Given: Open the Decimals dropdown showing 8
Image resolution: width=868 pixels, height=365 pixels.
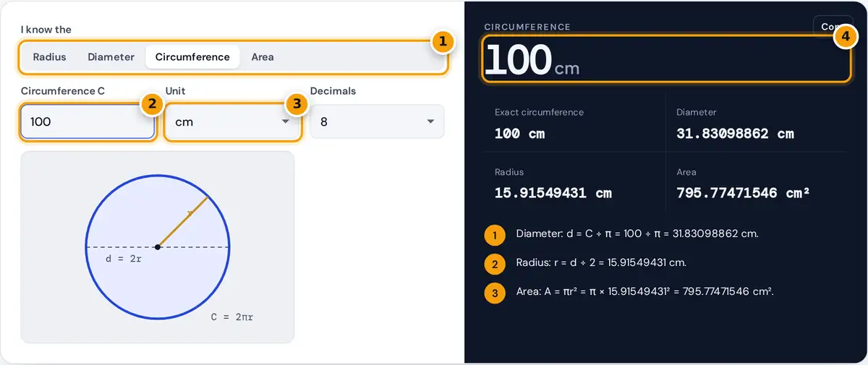Looking at the screenshot, I should (377, 121).
